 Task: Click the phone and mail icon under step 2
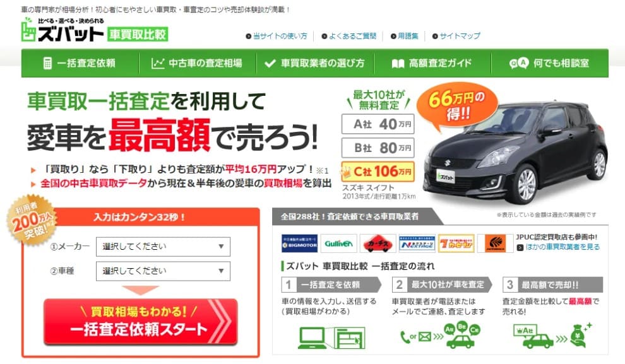point(415,337)
